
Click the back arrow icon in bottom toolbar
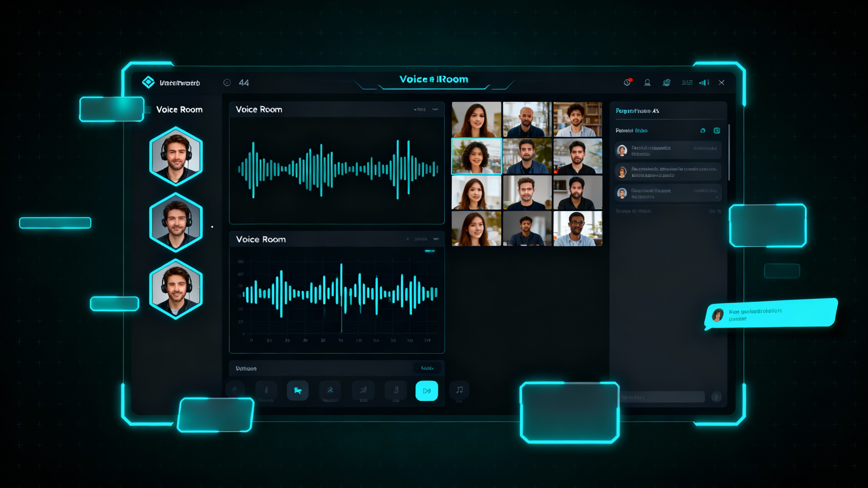[x=234, y=390]
